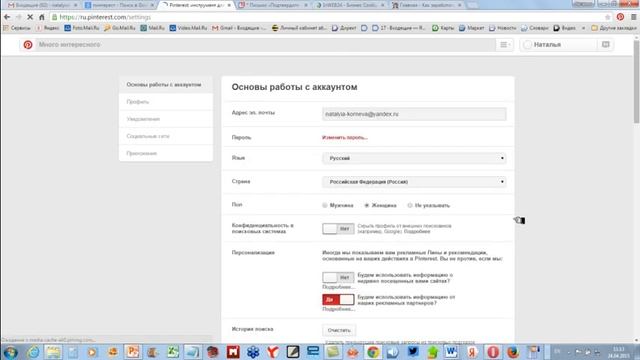
Task: Click the Pinterest logo icon
Action: (x=28, y=44)
